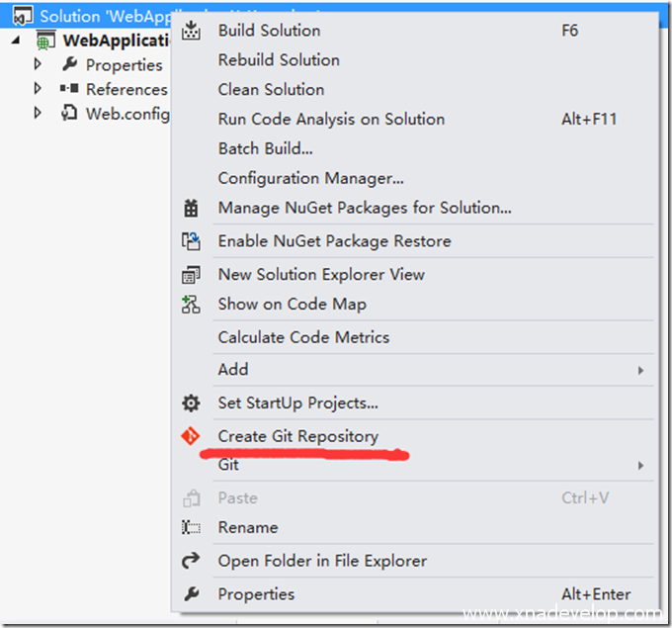672x628 pixels.
Task: Click the Build Solution icon
Action: [x=192, y=31]
